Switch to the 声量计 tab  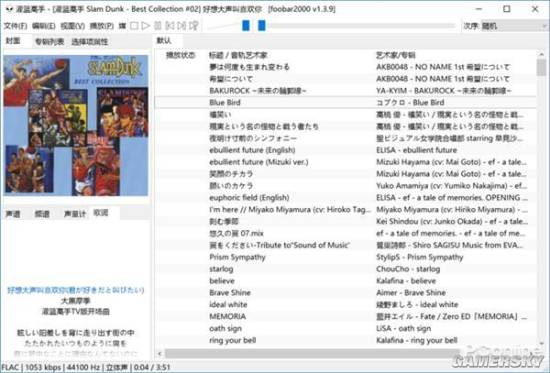(x=75, y=214)
